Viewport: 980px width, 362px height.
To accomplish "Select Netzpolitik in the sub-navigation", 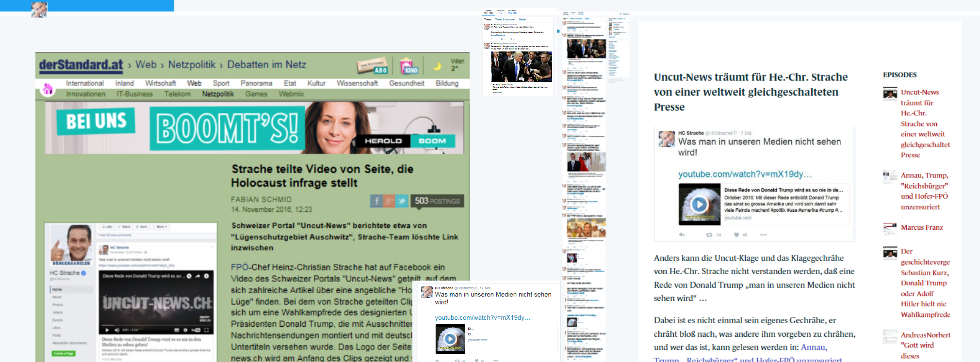I will tap(218, 94).
